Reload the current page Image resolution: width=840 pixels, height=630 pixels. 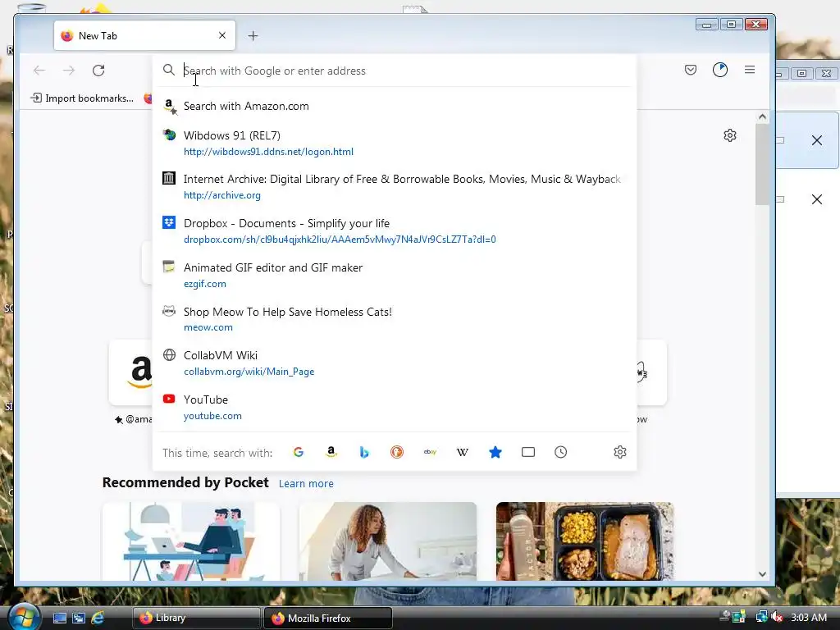98,71
